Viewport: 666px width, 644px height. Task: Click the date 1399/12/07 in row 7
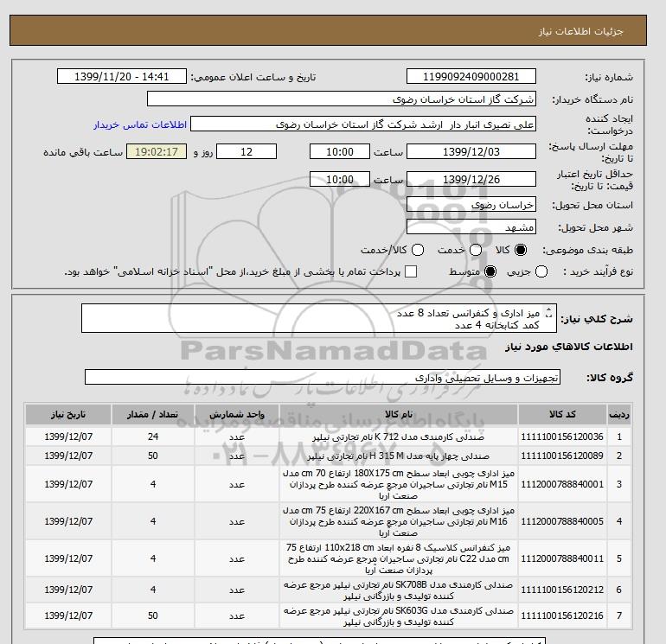click(68, 615)
